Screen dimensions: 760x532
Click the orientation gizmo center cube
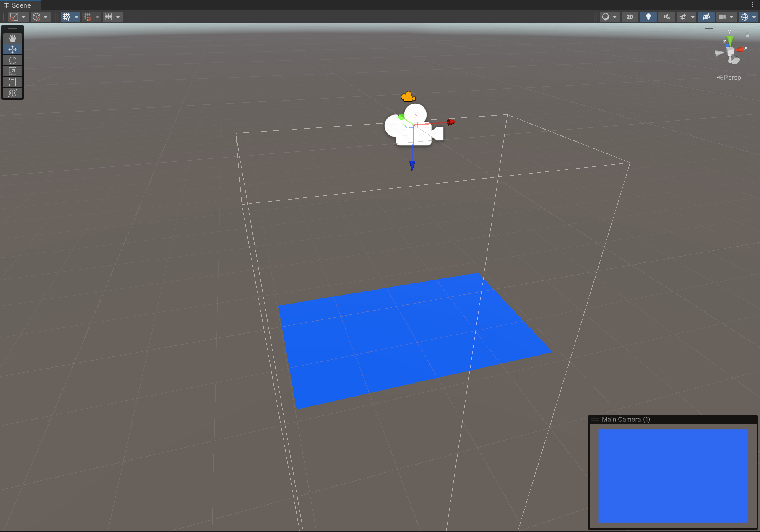coord(731,52)
